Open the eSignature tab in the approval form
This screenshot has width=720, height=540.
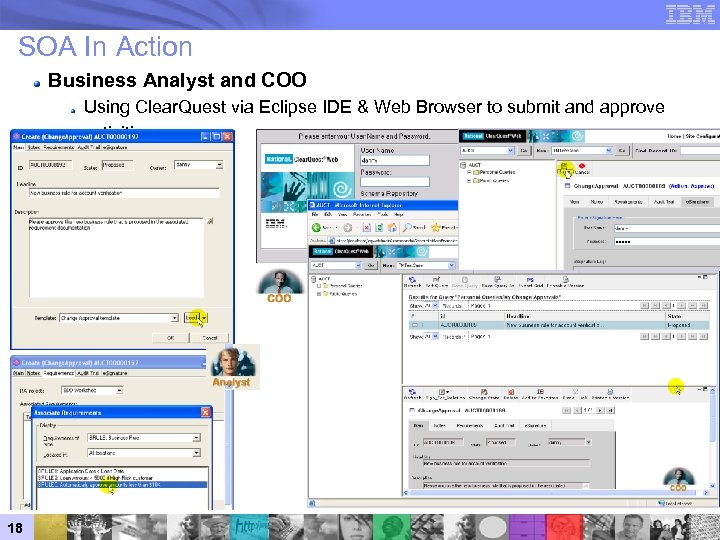[698, 202]
